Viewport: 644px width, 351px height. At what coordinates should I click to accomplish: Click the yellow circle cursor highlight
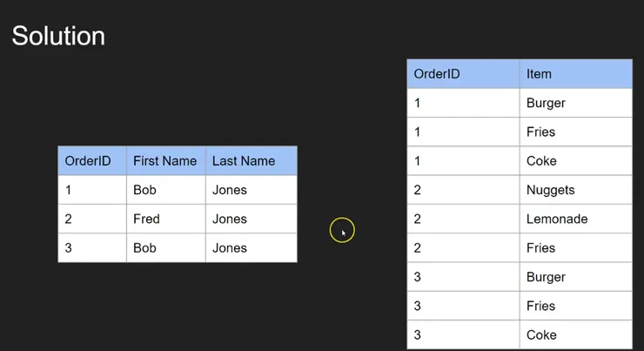click(x=342, y=231)
